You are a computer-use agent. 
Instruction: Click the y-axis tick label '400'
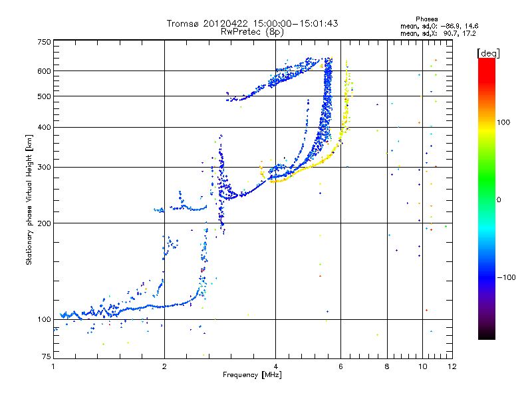(x=44, y=127)
